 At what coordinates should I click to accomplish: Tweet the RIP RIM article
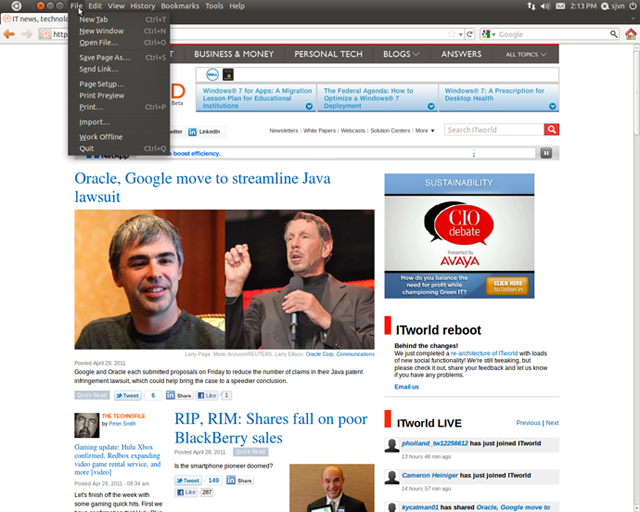[188, 480]
